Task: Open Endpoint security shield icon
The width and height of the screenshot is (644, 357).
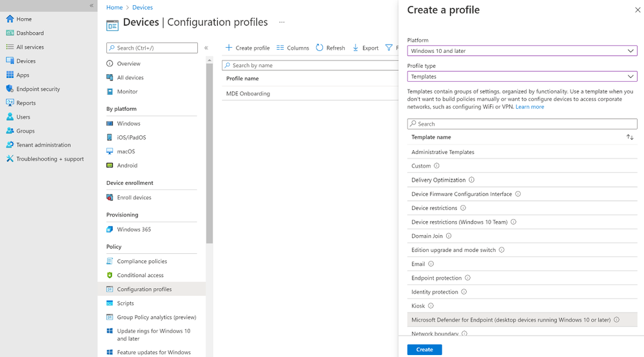Action: (x=10, y=89)
